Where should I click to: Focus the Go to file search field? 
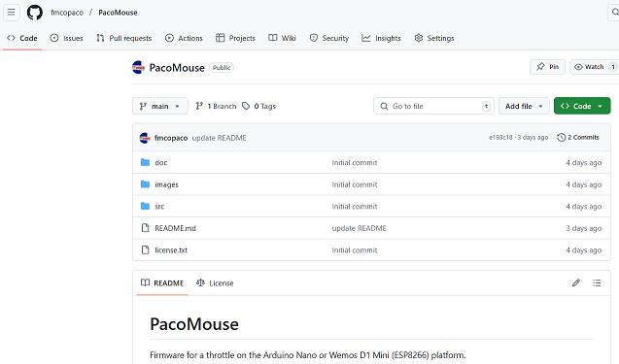point(433,106)
